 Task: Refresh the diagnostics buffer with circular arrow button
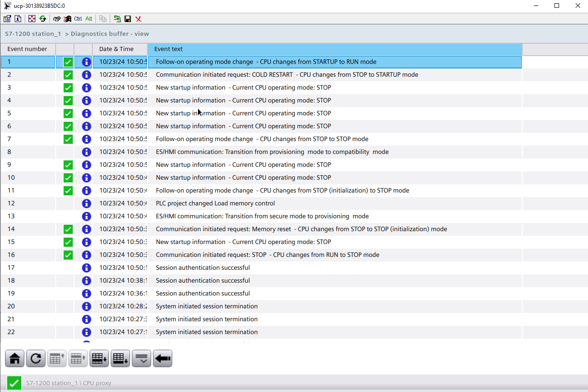pos(36,358)
